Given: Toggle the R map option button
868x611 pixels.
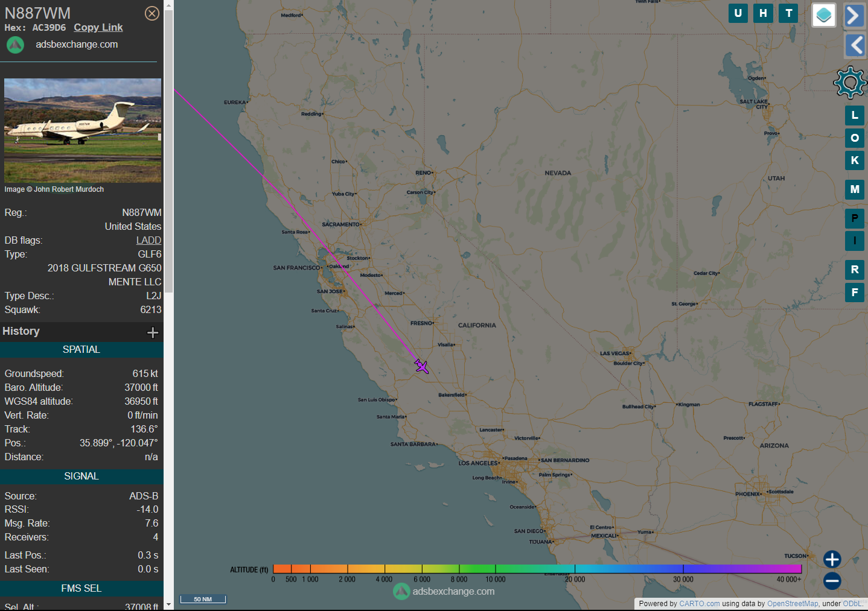Looking at the screenshot, I should [855, 270].
